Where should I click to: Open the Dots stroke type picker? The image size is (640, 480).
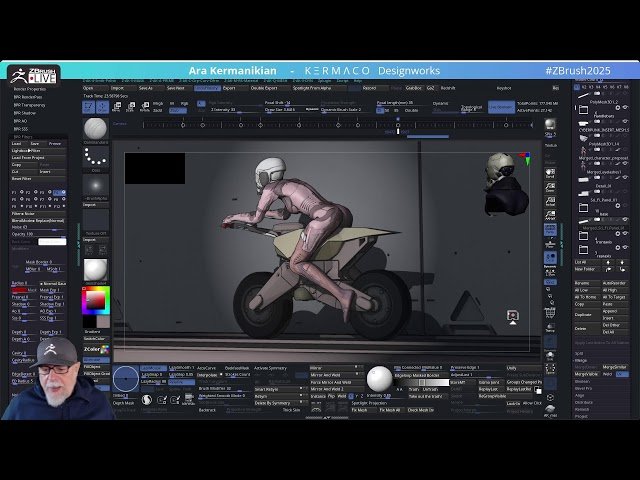pyautogui.click(x=96, y=157)
